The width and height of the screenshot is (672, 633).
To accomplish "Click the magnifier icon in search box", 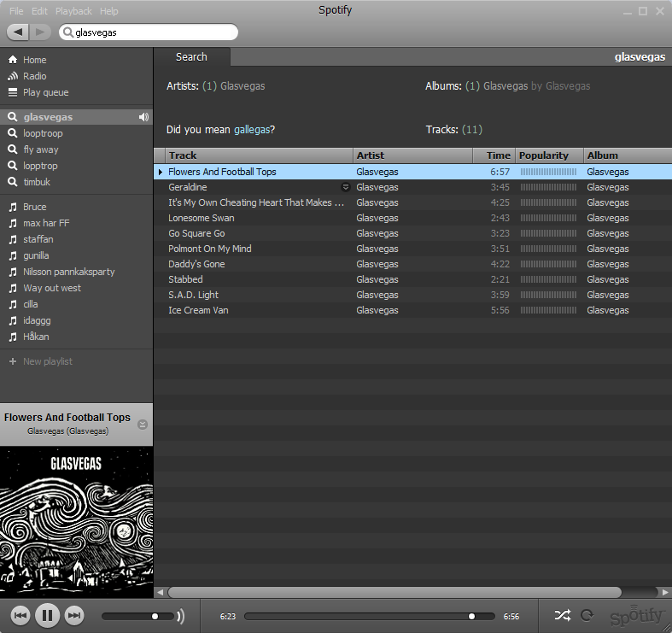I will (x=68, y=32).
